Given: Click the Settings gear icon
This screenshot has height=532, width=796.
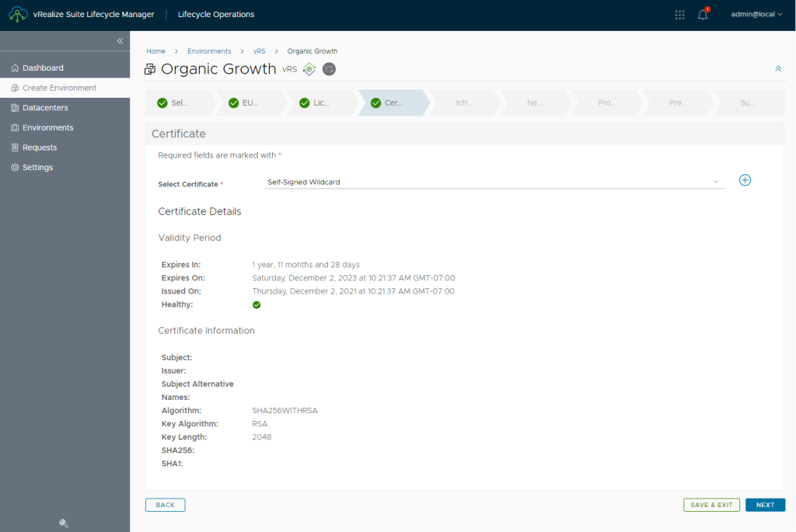Looking at the screenshot, I should pyautogui.click(x=15, y=167).
